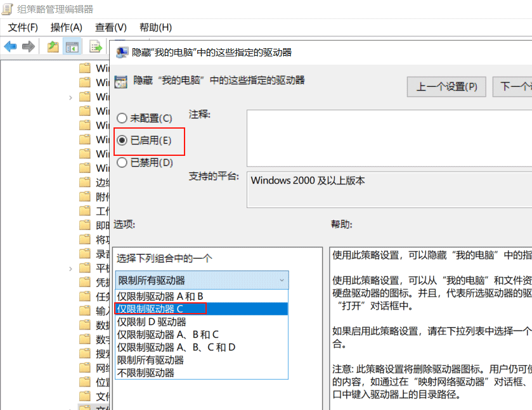Choose 不限制驱动器 option
The height and width of the screenshot is (410, 532).
pyautogui.click(x=202, y=373)
